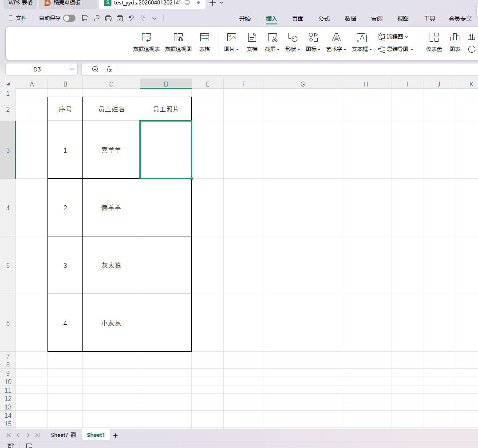Screen dimensions: 478x448
Task: Open Print Preview icon
Action: 120,18
